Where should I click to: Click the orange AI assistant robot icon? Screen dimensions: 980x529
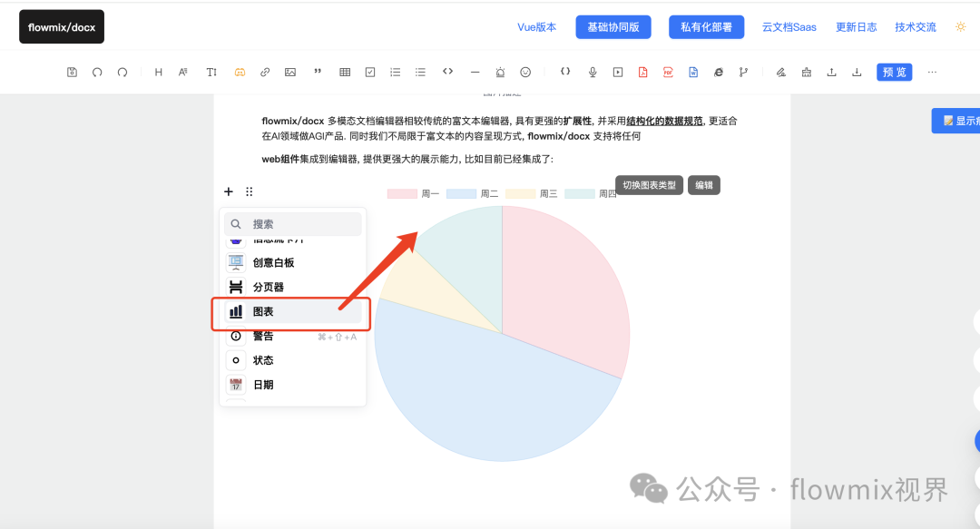pos(240,72)
